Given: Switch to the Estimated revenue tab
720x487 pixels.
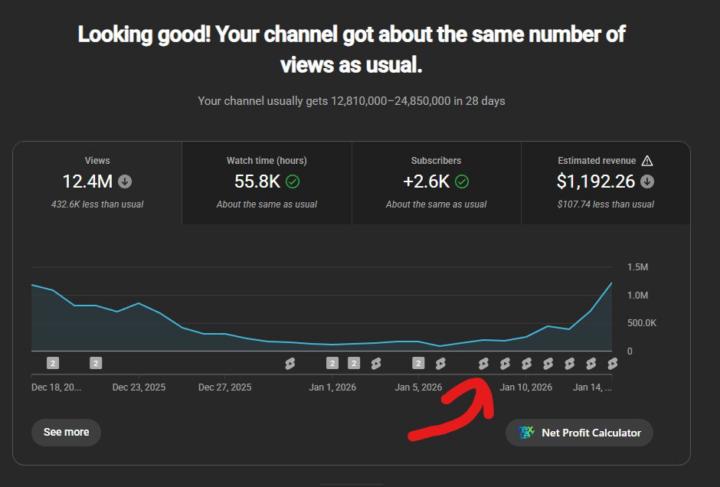Looking at the screenshot, I should (x=606, y=183).
